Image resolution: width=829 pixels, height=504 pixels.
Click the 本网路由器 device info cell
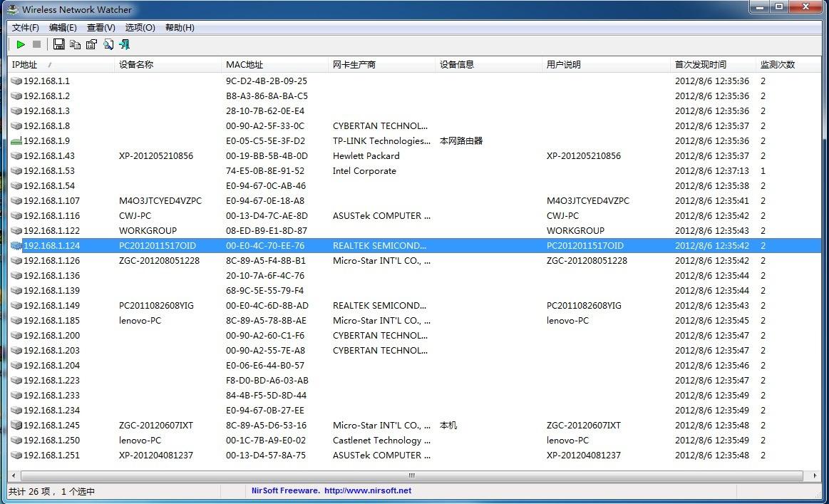pyautogui.click(x=461, y=140)
